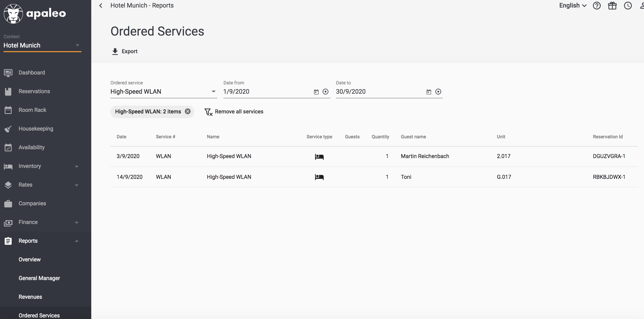This screenshot has height=319, width=644.
Task: Click the Inventory bed icon
Action: point(8,166)
